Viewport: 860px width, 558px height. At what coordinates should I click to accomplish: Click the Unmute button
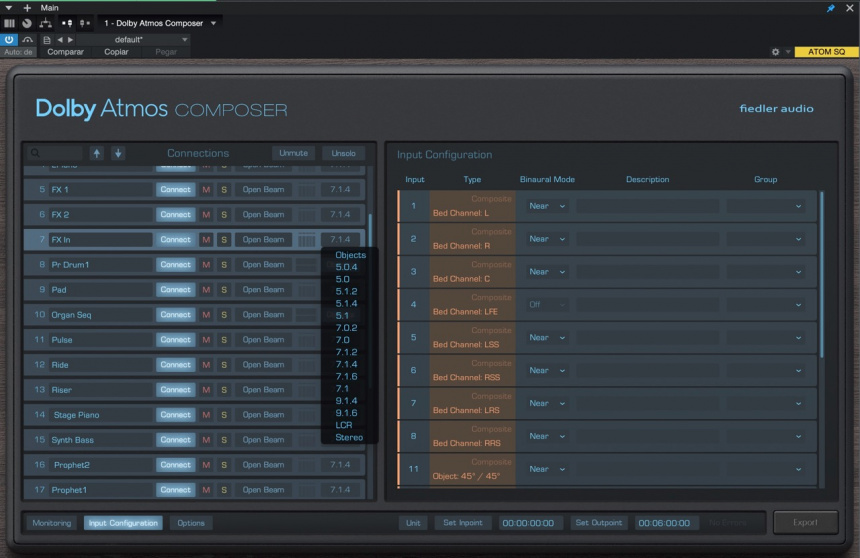tap(293, 153)
